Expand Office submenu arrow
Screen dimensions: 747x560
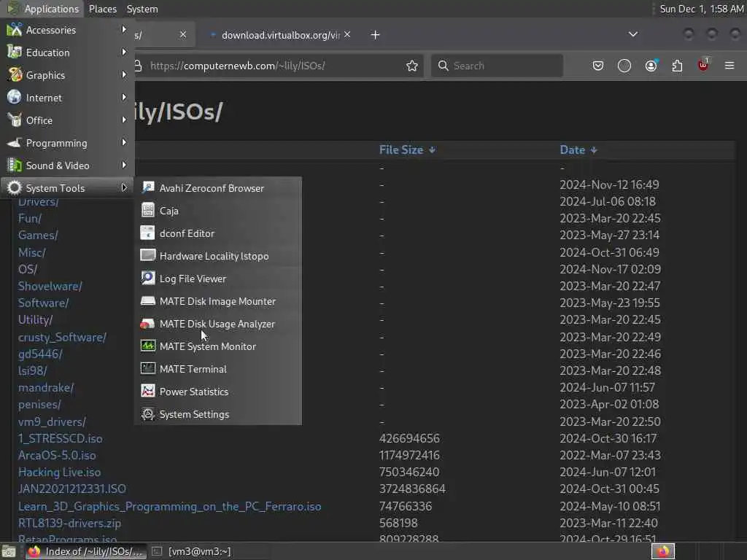[124, 120]
